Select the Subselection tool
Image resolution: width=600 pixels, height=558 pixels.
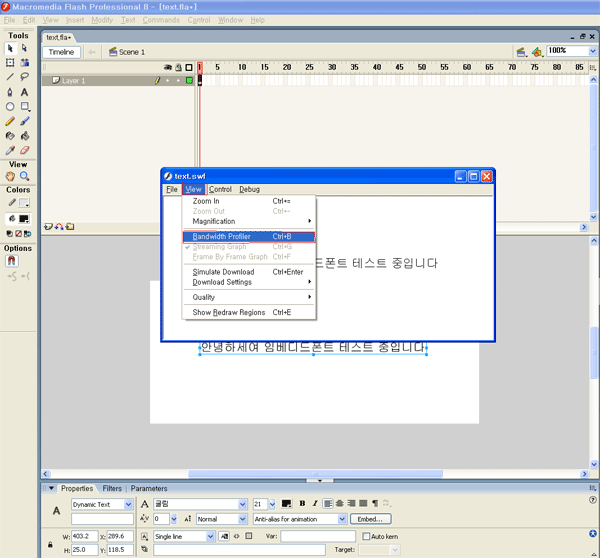tap(24, 48)
